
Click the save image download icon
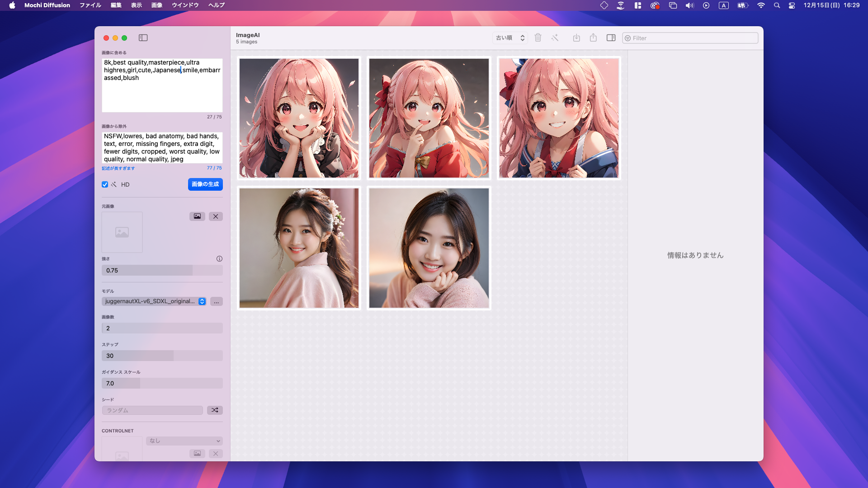576,38
